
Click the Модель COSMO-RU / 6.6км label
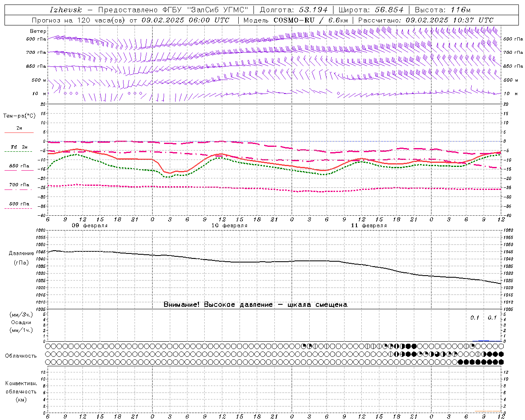click(295, 20)
